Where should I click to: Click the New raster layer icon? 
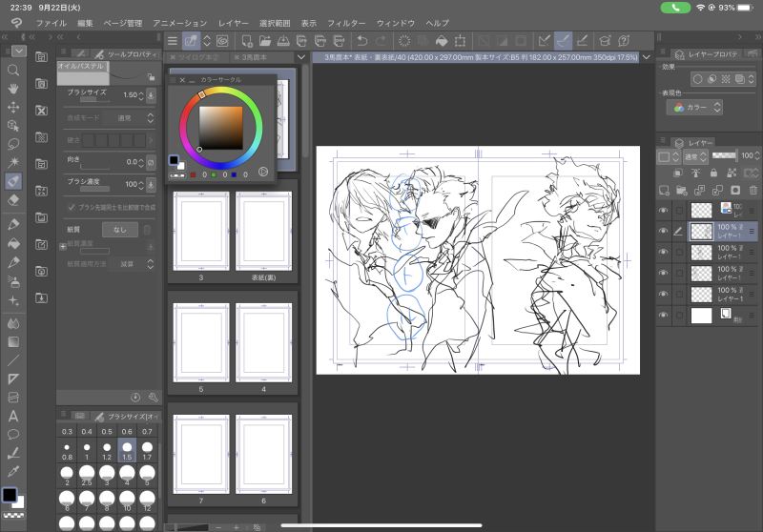[664, 190]
